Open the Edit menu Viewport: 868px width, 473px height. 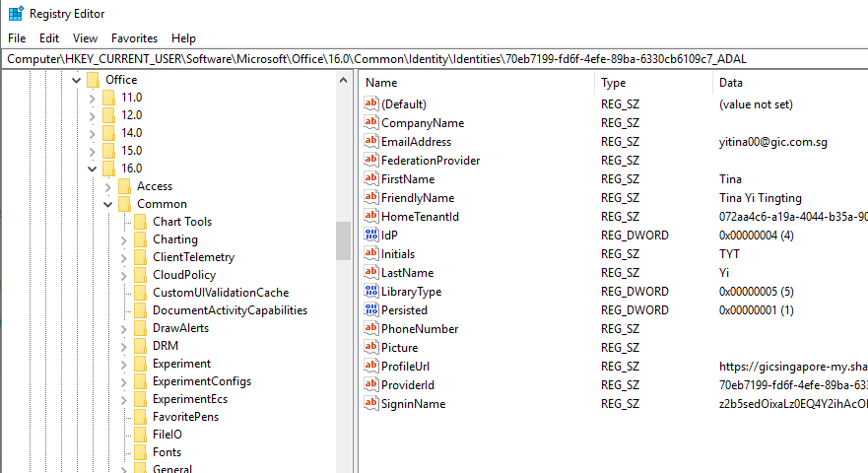[x=48, y=38]
